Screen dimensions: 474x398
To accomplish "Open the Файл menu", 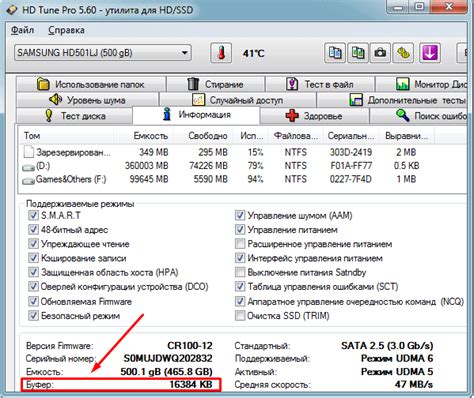I will point(23,30).
